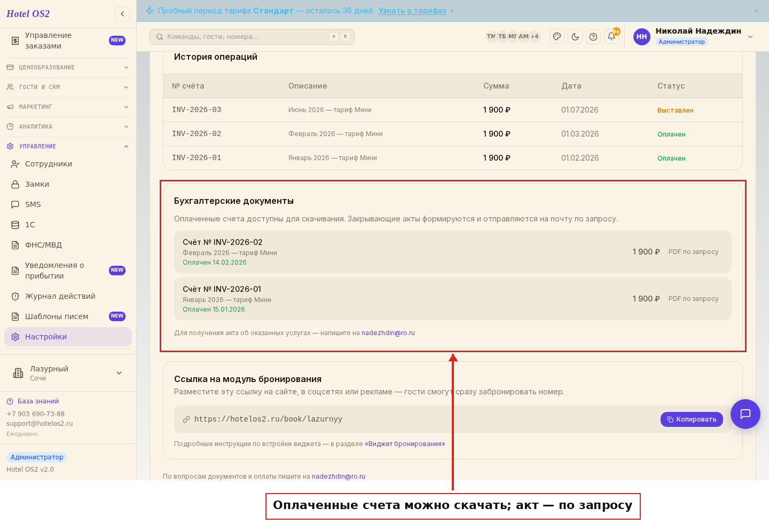
Task: Open Шаблоны писем page
Action: [x=68, y=316]
